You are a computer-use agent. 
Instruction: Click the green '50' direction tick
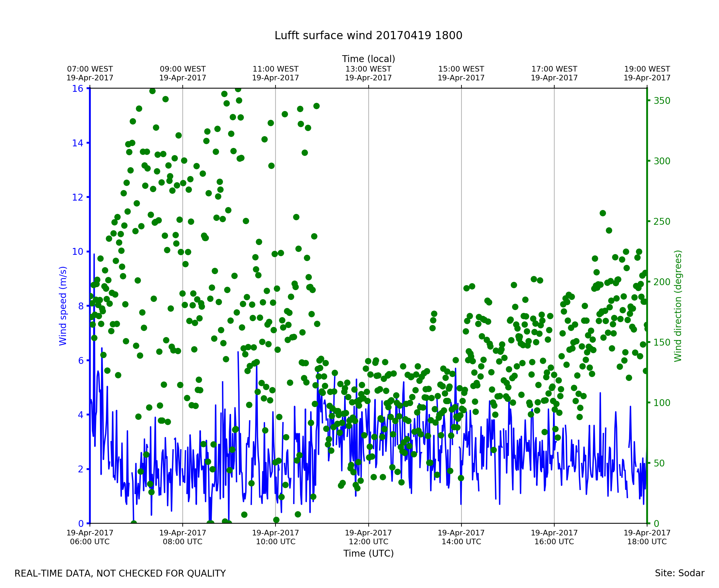tap(660, 463)
